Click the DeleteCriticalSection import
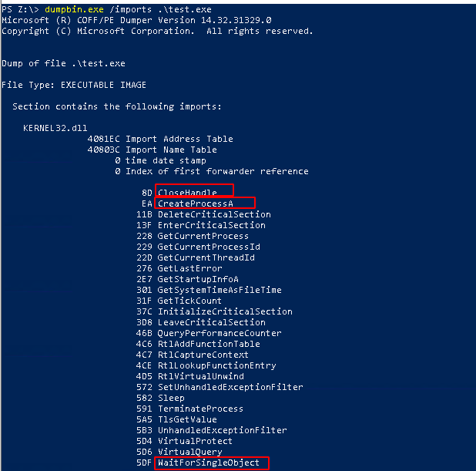Viewport: 476px width, 471px height. 214,214
